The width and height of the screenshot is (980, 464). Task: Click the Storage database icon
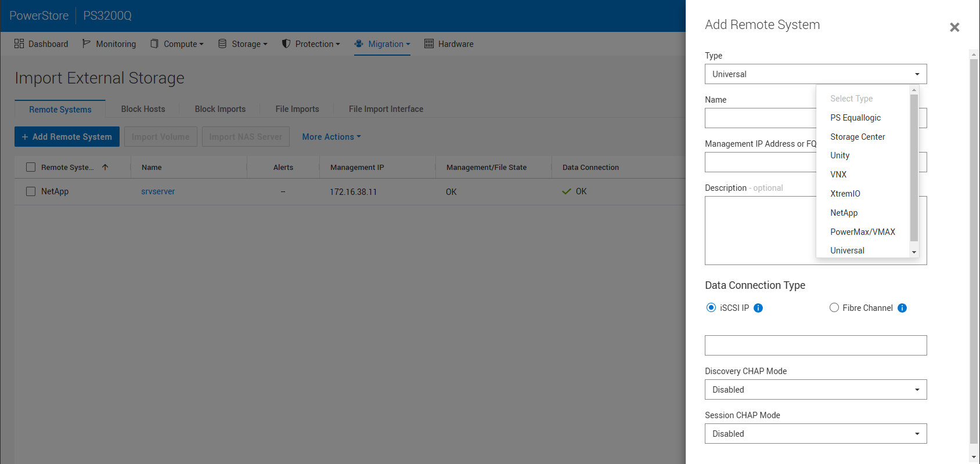pos(222,43)
